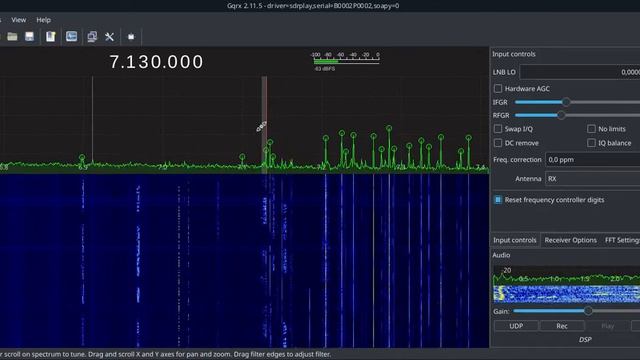Click the Input controls panel title
The image size is (640, 360).
(513, 54)
